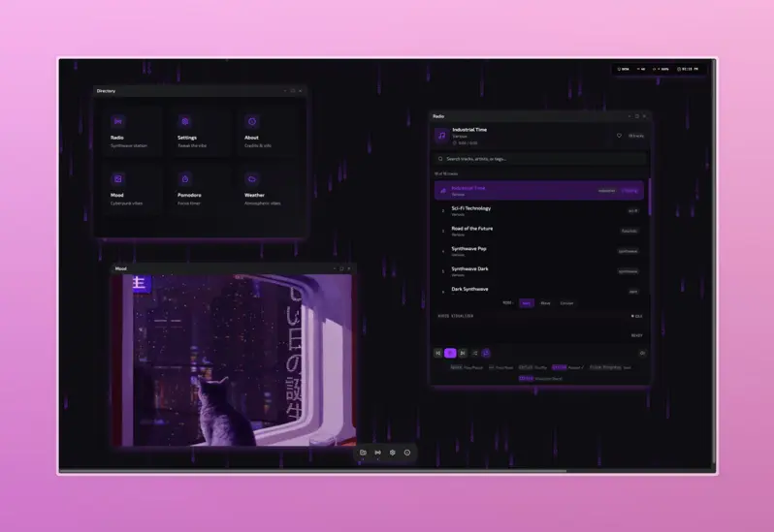Select the Circular visualizer tab
This screenshot has width=774, height=532.
coord(566,303)
